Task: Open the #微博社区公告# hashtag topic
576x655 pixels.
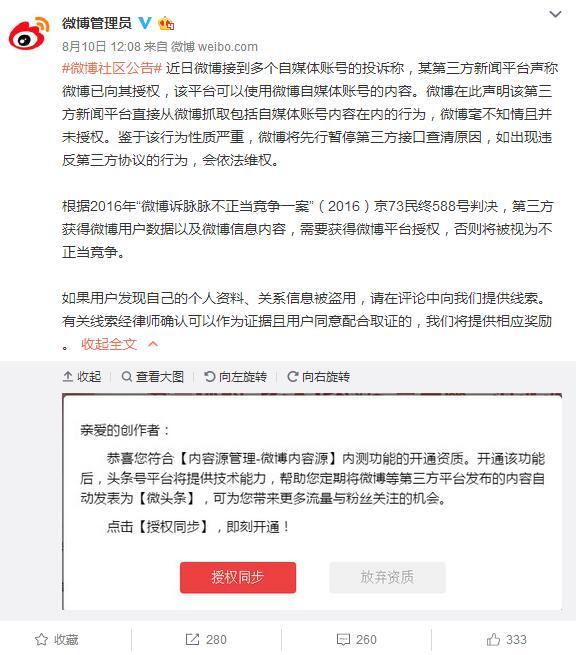Action: (112, 68)
